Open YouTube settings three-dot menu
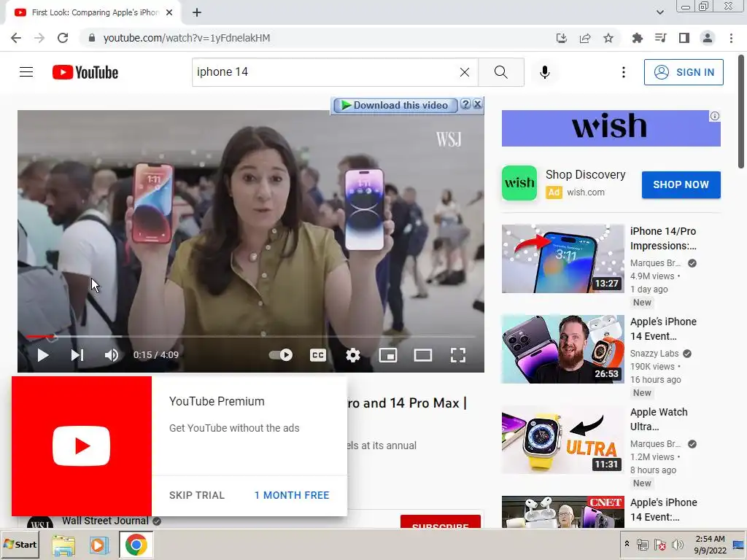Viewport: 747px width, 560px height. 623,72
